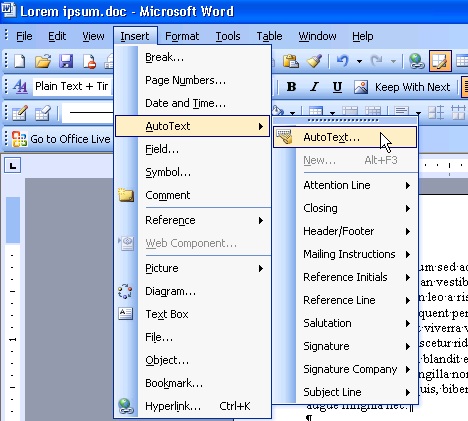This screenshot has width=468, height=421.
Task: Choose Break... from Insert menu
Action: pos(192,57)
